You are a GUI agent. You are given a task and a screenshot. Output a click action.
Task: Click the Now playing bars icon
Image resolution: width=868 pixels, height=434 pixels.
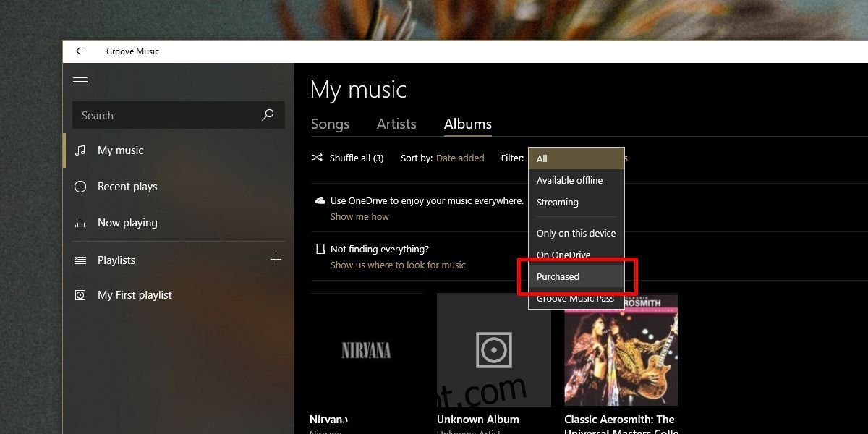pyautogui.click(x=80, y=223)
